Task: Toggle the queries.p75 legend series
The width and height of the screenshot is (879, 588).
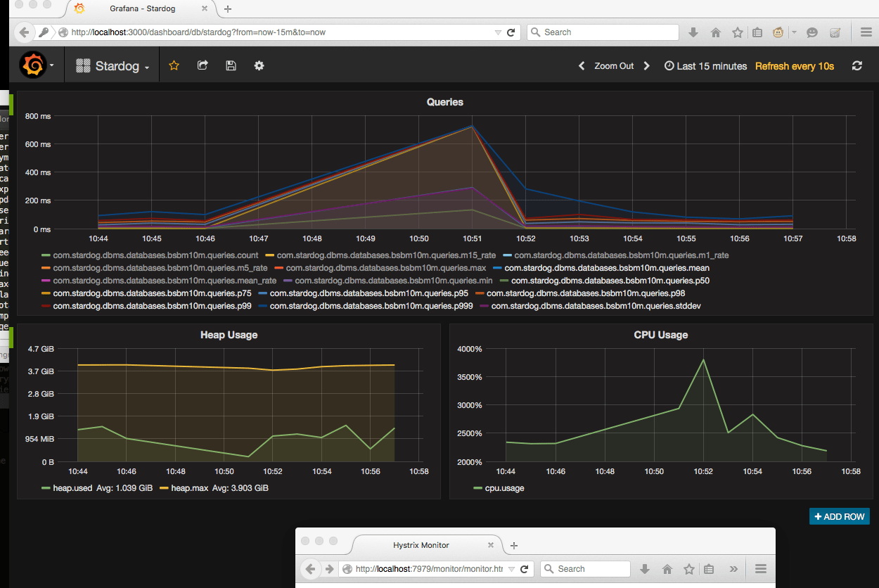Action: click(152, 293)
